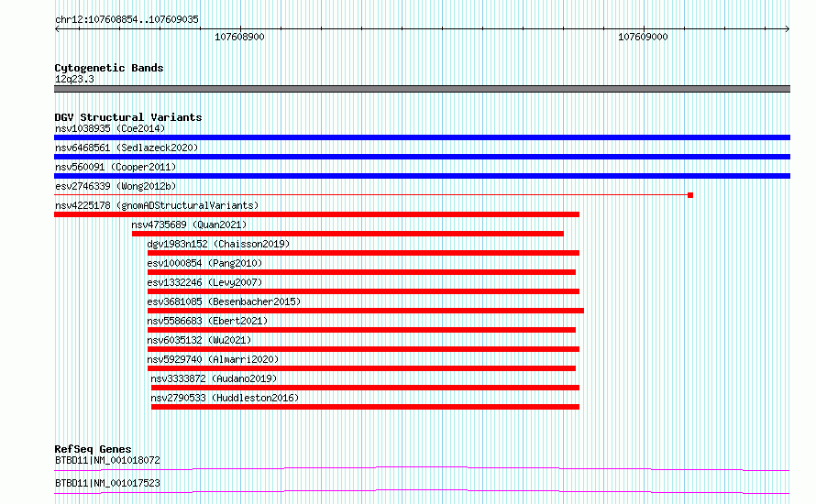This screenshot has width=816, height=504.
Task: Click the red bar under dgv1983n152
Action: pos(363,253)
